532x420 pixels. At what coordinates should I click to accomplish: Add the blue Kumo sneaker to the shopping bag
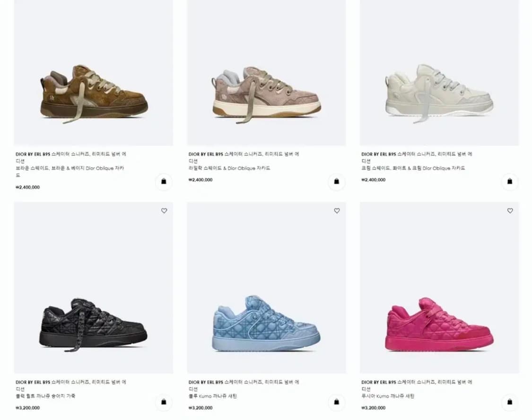click(337, 402)
